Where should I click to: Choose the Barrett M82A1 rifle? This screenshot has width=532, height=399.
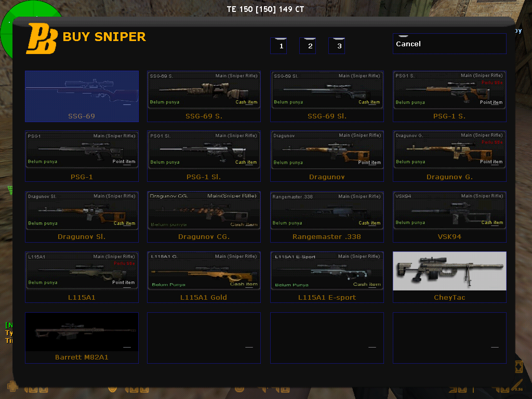pyautogui.click(x=82, y=338)
